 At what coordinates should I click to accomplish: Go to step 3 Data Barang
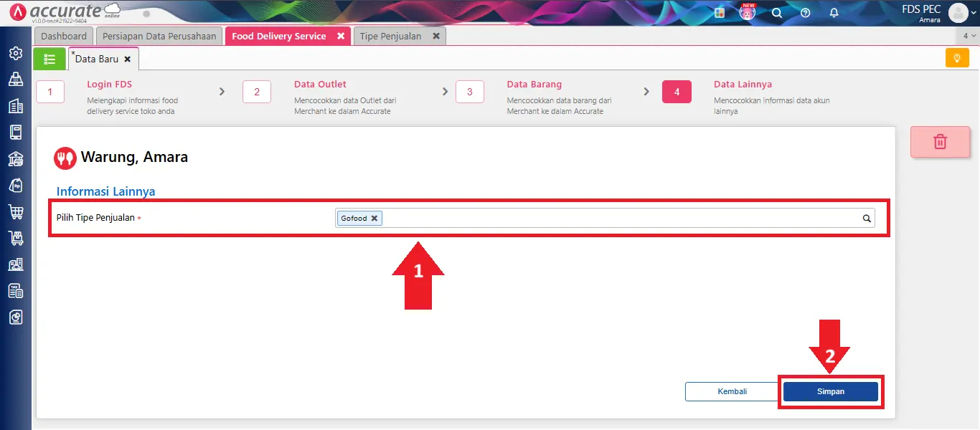click(x=470, y=92)
